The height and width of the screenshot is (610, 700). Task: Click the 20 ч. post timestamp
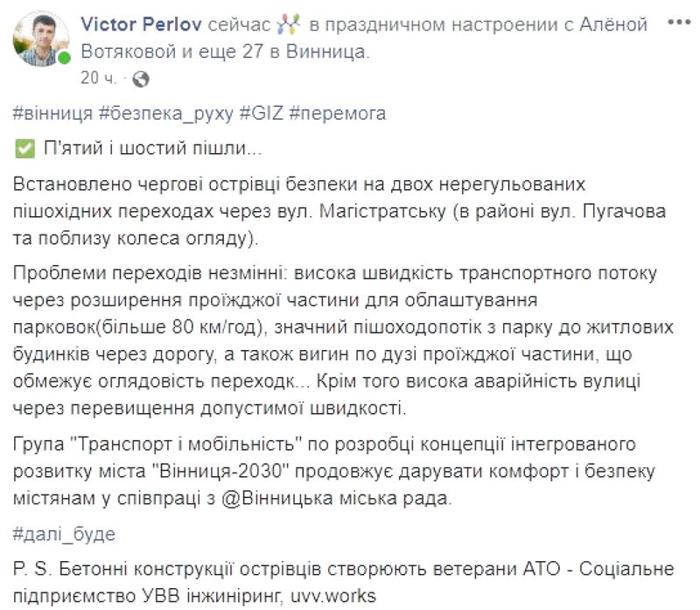[x=99, y=78]
